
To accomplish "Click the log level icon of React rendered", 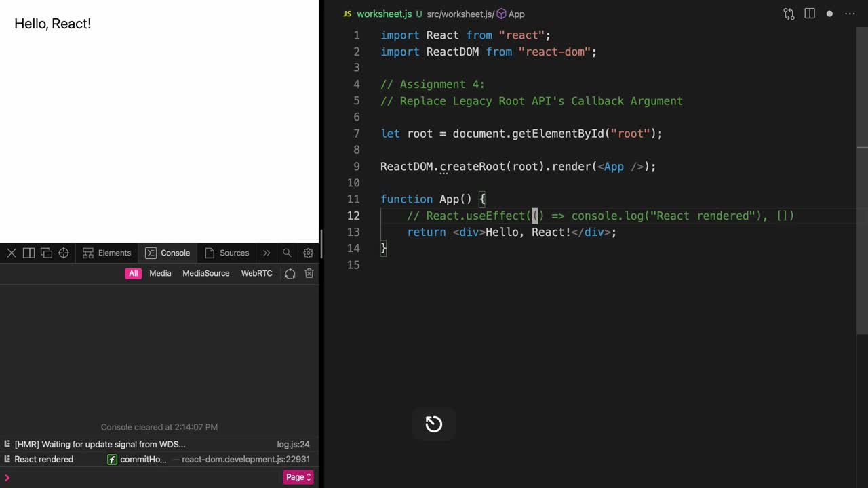I will click(x=7, y=460).
